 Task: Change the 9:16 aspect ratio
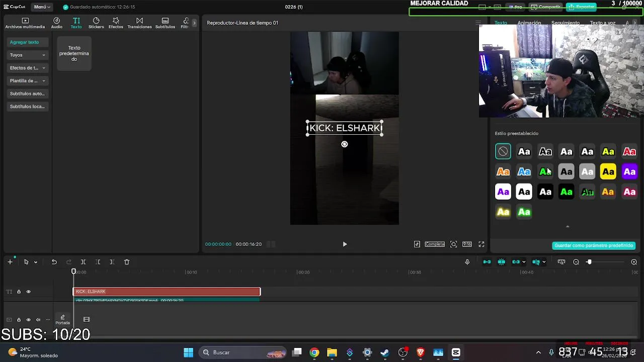(x=467, y=244)
